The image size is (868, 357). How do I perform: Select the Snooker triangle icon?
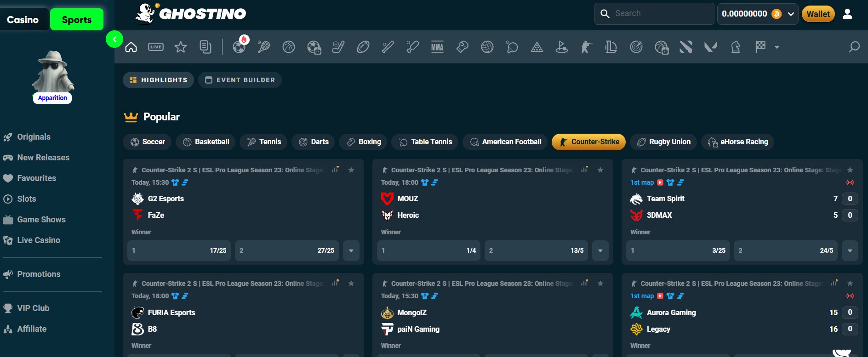click(x=537, y=47)
